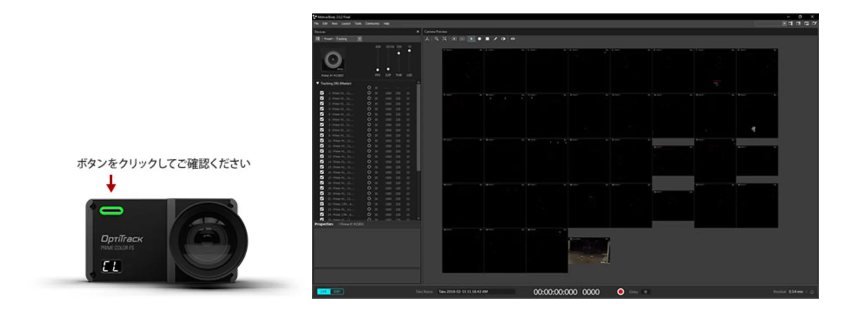This screenshot has height=313, width=868.
Task: Start recording with the red record button
Action: (x=620, y=292)
